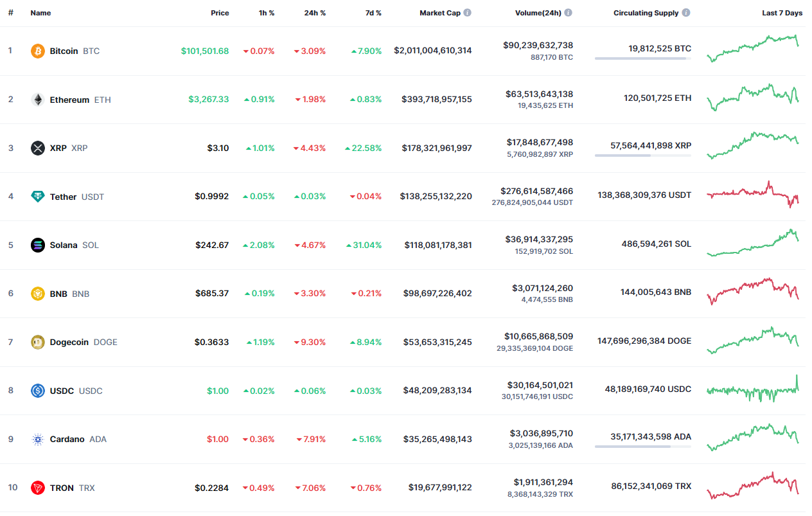Sort by the 1h % column header
This screenshot has width=812, height=516.
(266, 13)
